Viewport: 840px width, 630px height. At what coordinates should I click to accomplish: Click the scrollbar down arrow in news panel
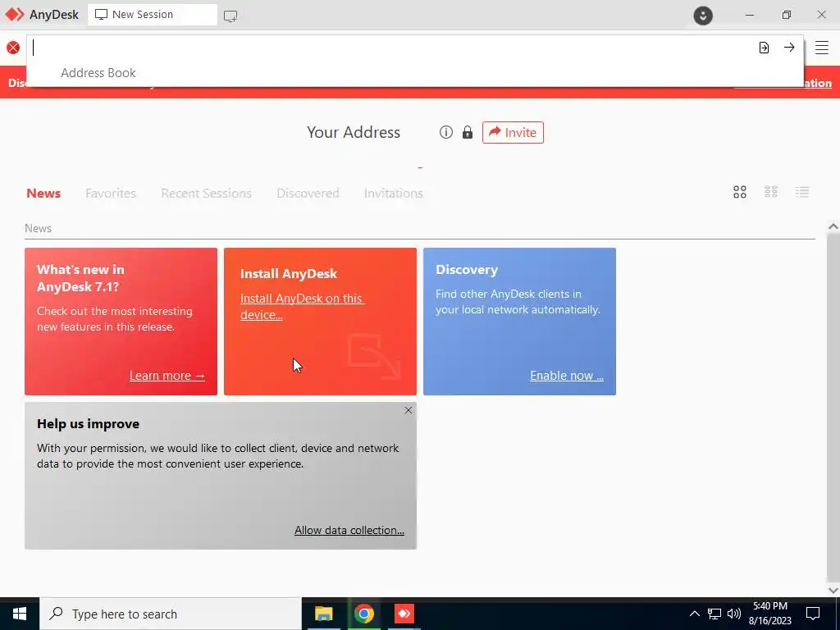point(833,590)
